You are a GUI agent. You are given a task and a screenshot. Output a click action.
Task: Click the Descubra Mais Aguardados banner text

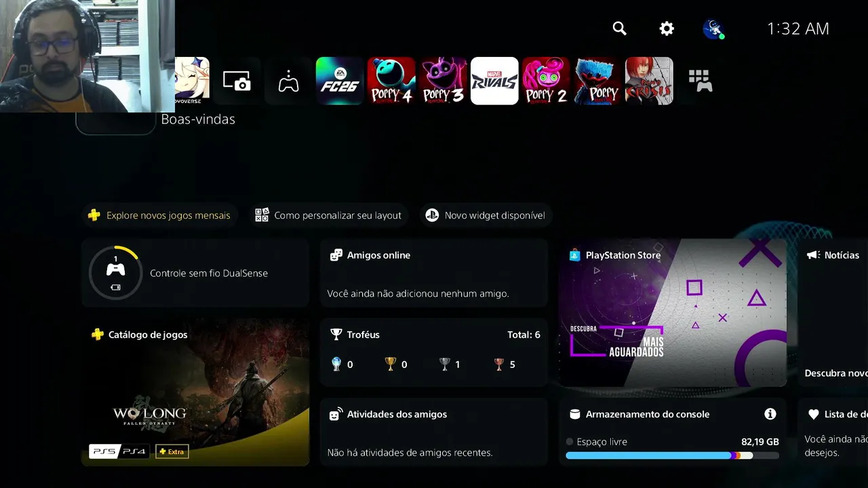tap(617, 342)
